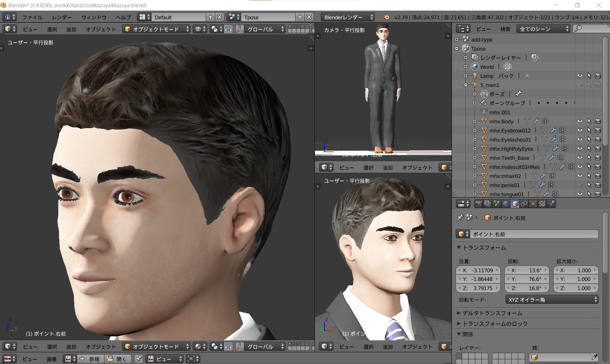Viewport: 610px width, 364px height.
Task: Toggle render camera icon for mhx:mhair02
Action: (x=598, y=176)
